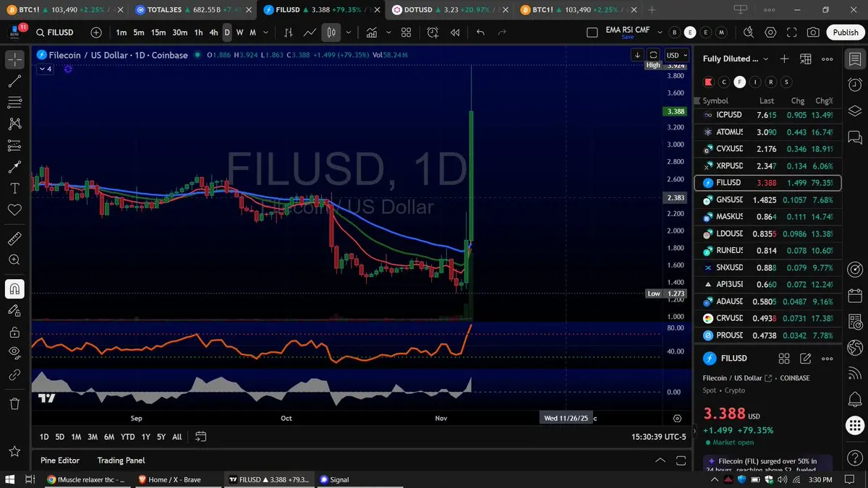Screen dimensions: 868x488
Task: Select the 3M date range tab
Action: coord(93,437)
